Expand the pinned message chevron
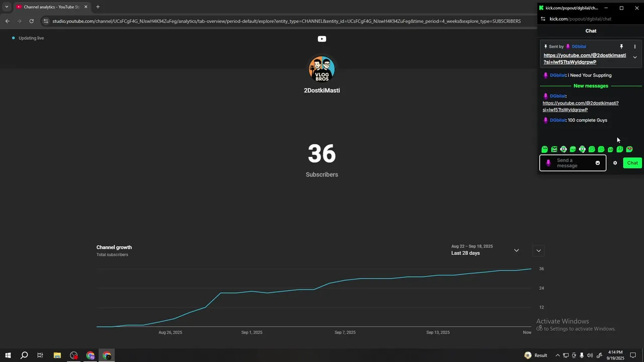 pos(635,57)
